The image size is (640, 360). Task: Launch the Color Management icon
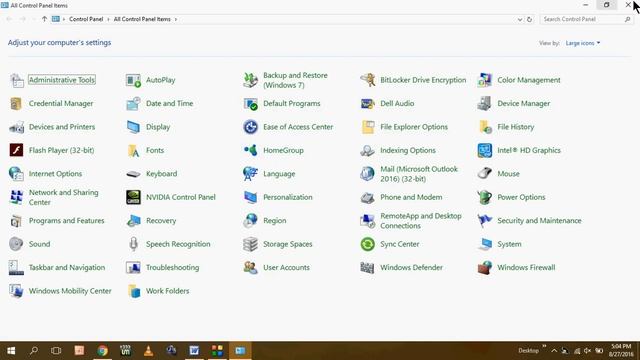pyautogui.click(x=485, y=80)
